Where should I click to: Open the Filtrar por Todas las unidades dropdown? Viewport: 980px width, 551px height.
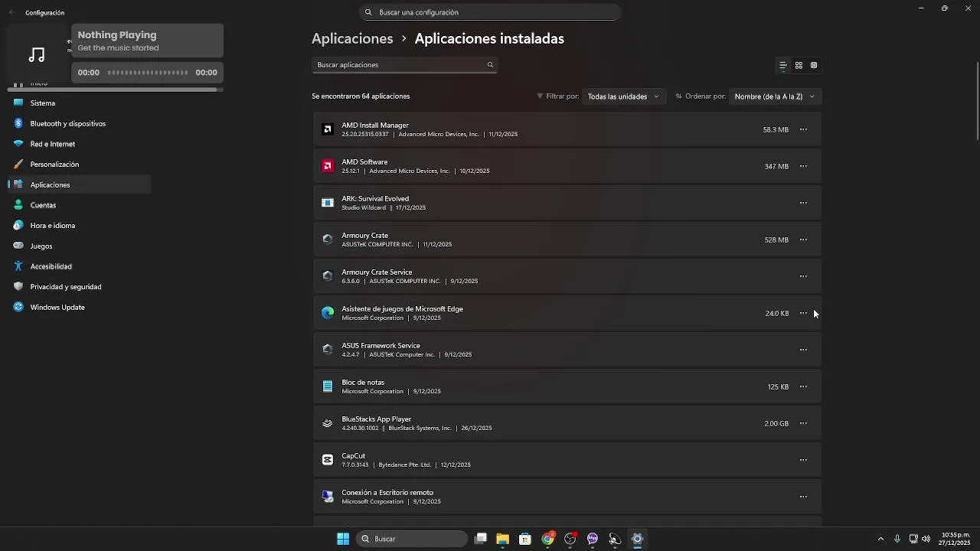pyautogui.click(x=623, y=96)
